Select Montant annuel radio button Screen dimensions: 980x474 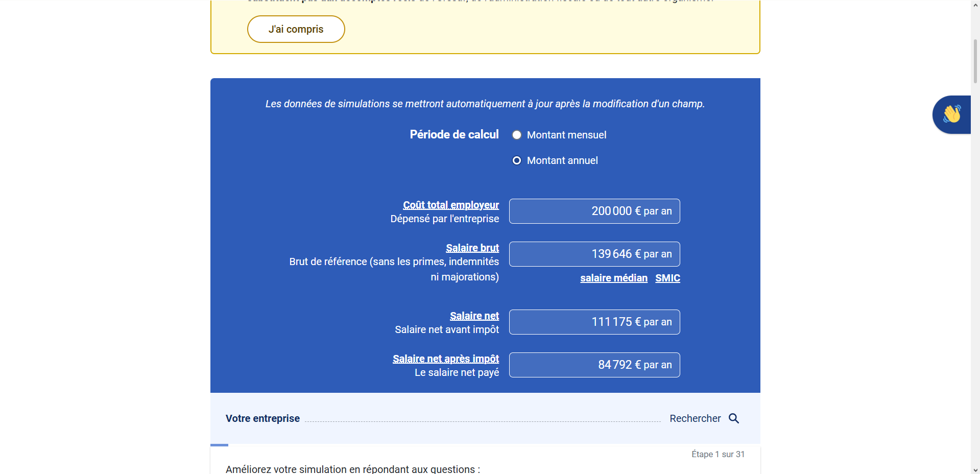click(x=517, y=160)
